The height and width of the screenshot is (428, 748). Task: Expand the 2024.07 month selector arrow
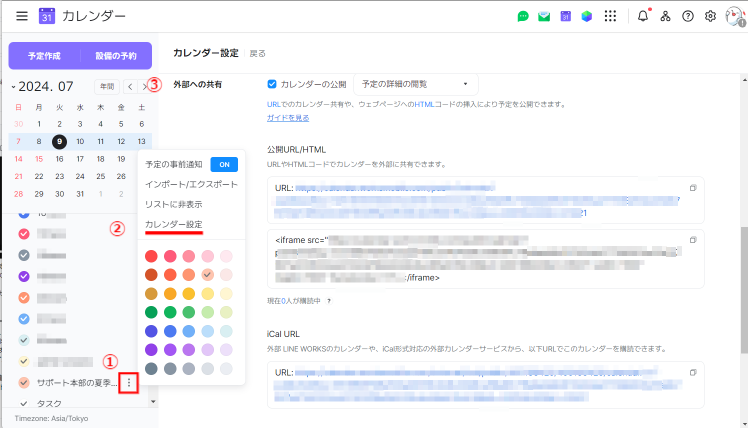pos(11,87)
